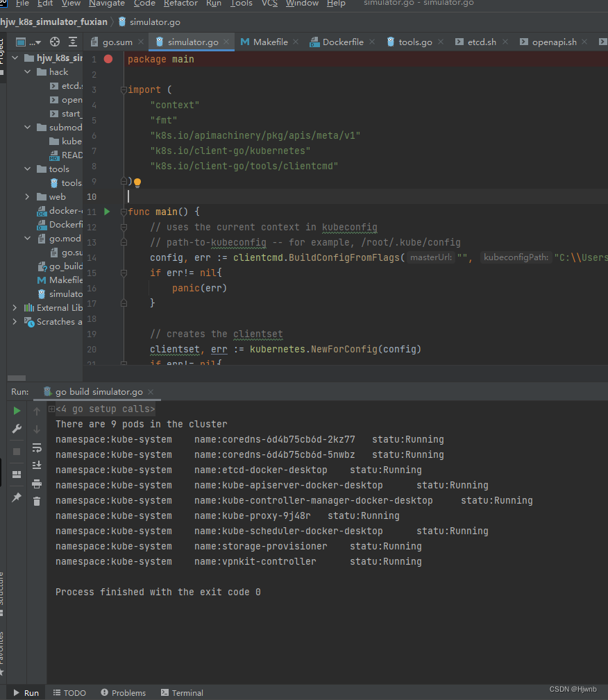
Task: Fold the import block on line 3
Action: click(x=124, y=89)
